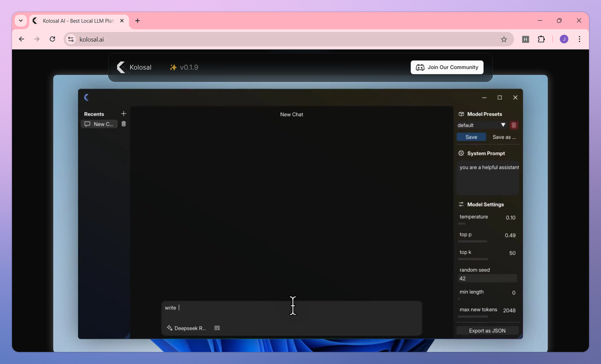Click the site information icon in address bar
The width and height of the screenshot is (601, 364).
(71, 39)
